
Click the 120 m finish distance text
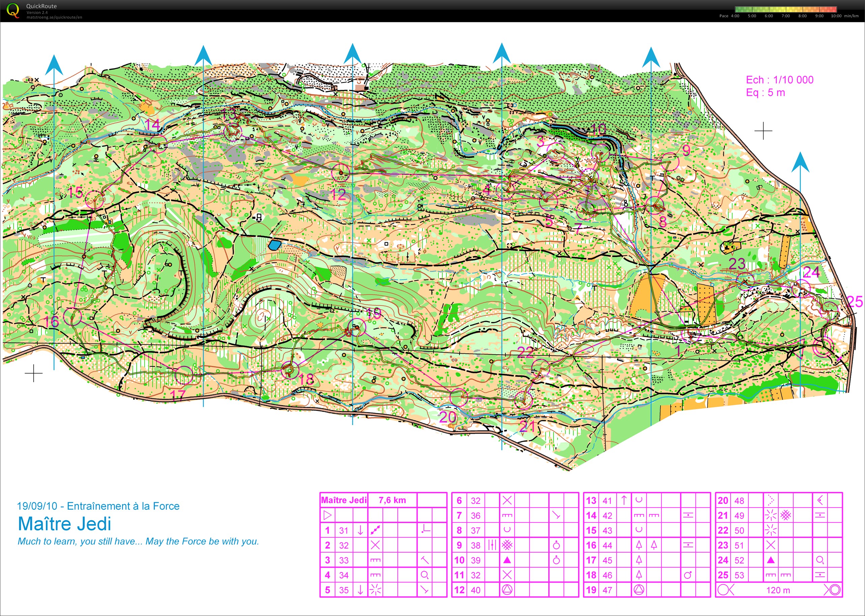(x=778, y=590)
